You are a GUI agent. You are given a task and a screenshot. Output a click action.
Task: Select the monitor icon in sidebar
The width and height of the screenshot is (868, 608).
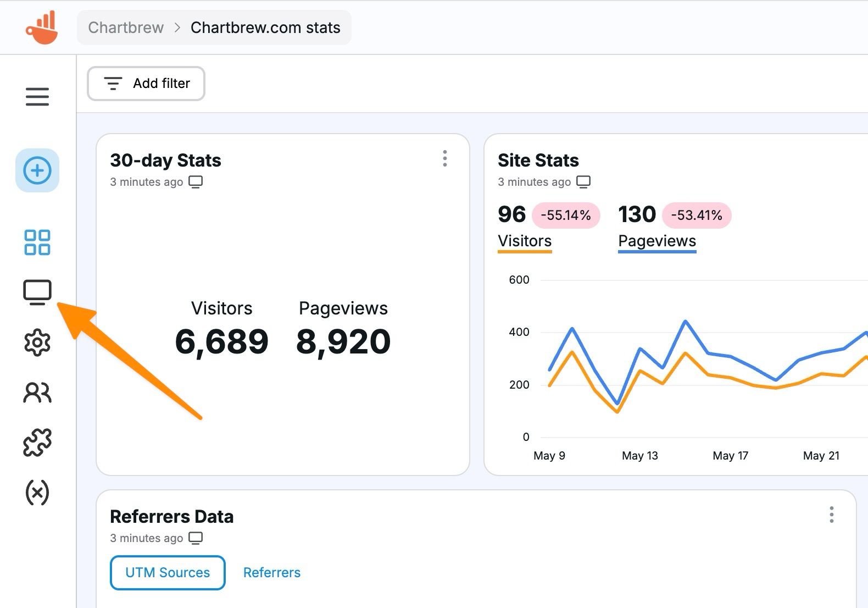37,292
